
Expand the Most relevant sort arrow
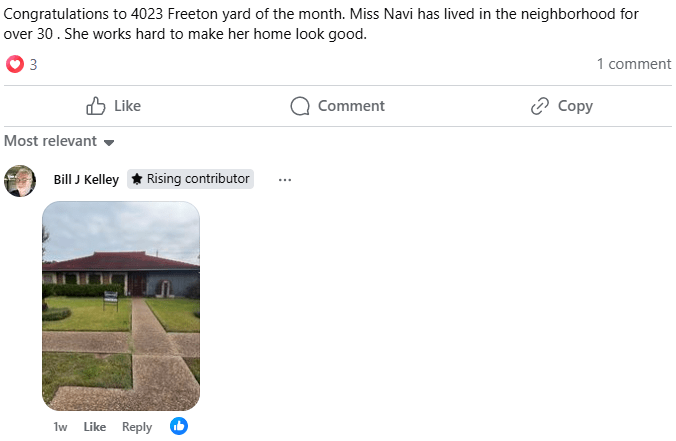(x=109, y=142)
